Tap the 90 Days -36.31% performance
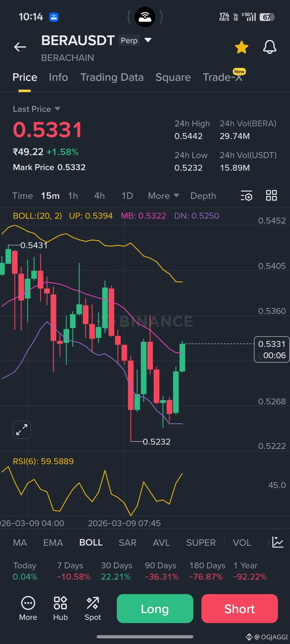Image resolution: width=290 pixels, height=644 pixels. tap(162, 571)
